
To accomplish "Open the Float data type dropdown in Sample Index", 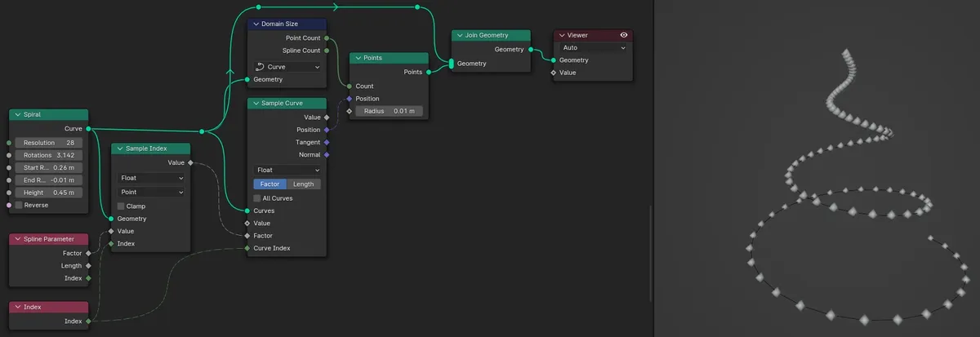I will tap(151, 178).
